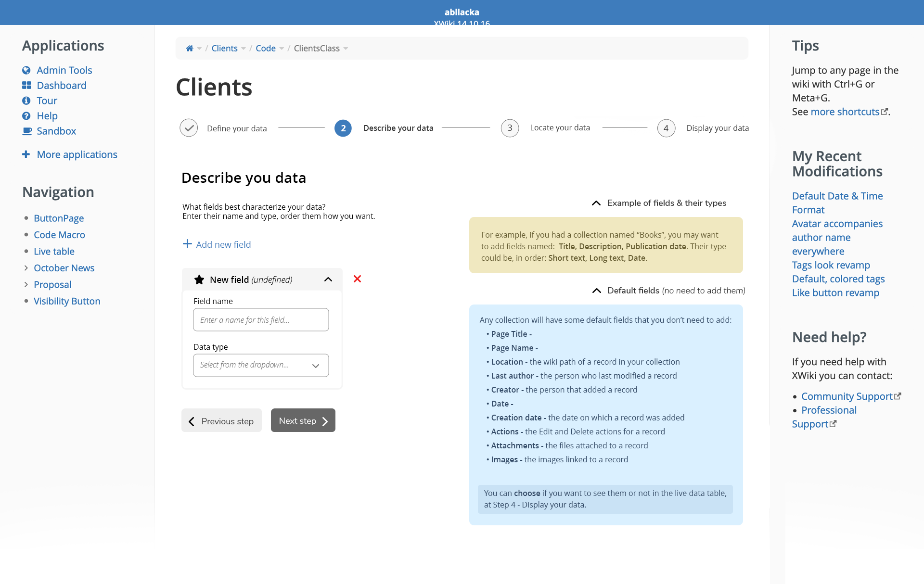Screen dimensions: 924x584
Task: Click plus icon for More applications
Action: tap(26, 154)
